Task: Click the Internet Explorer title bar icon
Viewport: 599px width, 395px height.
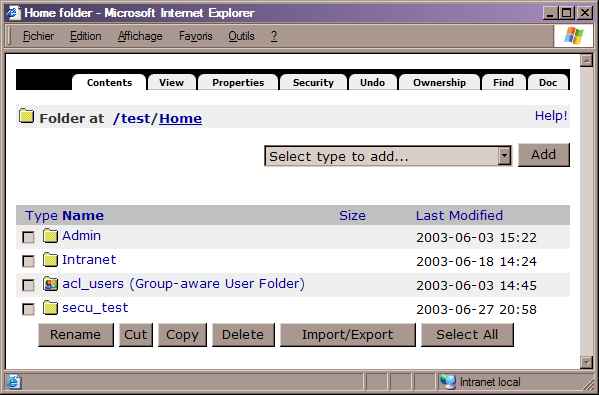Action: click(13, 13)
